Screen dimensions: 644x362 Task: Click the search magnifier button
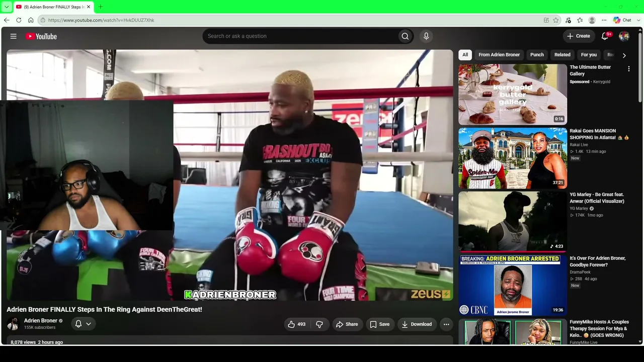405,36
